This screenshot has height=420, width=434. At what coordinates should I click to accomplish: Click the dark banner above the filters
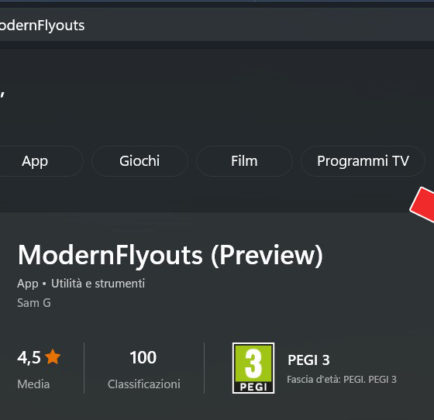coord(217,95)
